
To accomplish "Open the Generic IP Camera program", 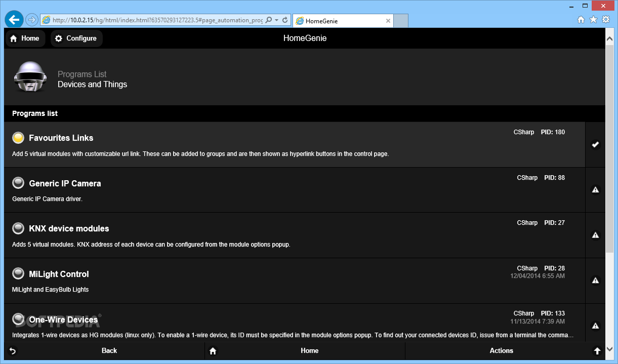I will [x=295, y=190].
